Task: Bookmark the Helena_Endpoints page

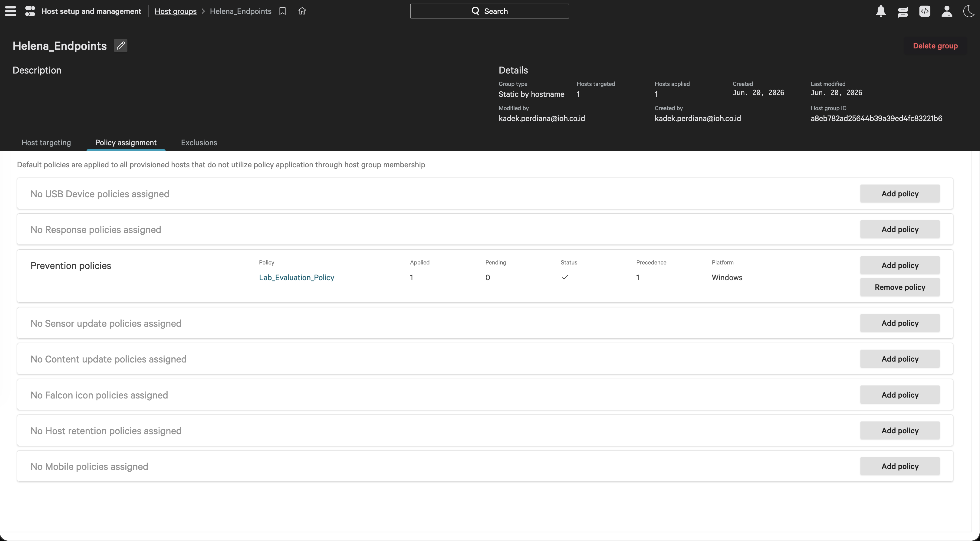Action: tap(282, 11)
